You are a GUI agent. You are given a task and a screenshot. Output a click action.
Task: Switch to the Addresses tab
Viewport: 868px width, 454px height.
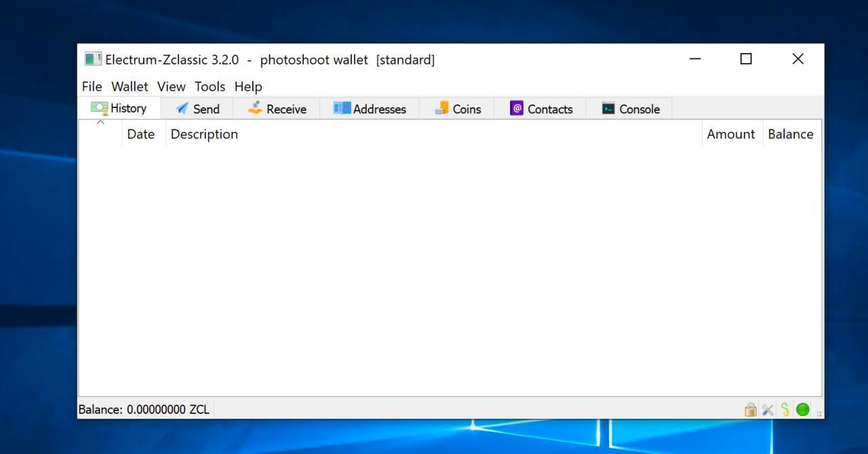(x=370, y=109)
